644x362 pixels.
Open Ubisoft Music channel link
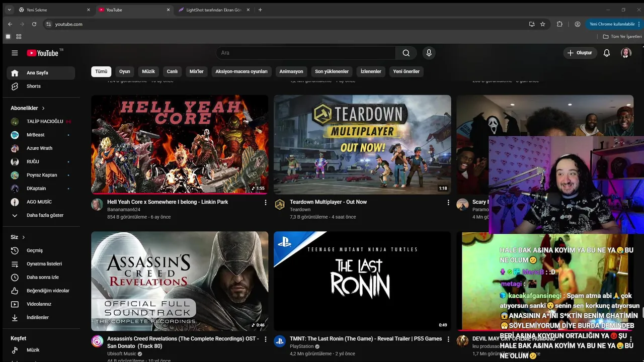(122, 354)
